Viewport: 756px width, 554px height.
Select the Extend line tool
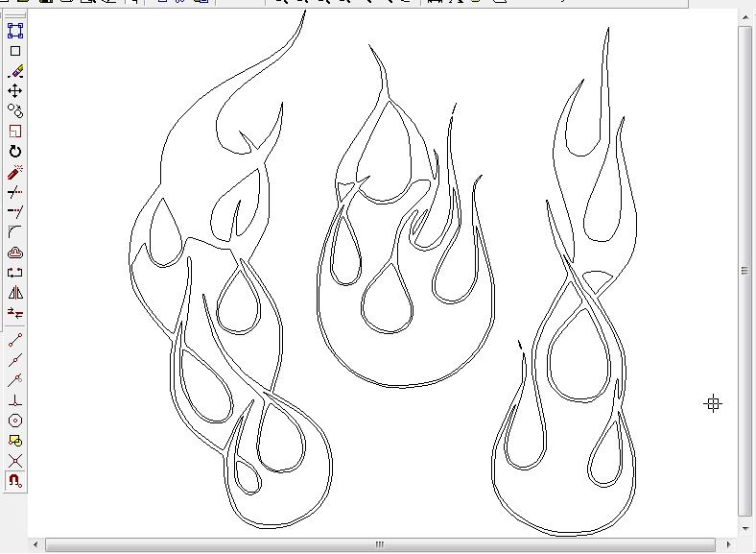click(15, 212)
